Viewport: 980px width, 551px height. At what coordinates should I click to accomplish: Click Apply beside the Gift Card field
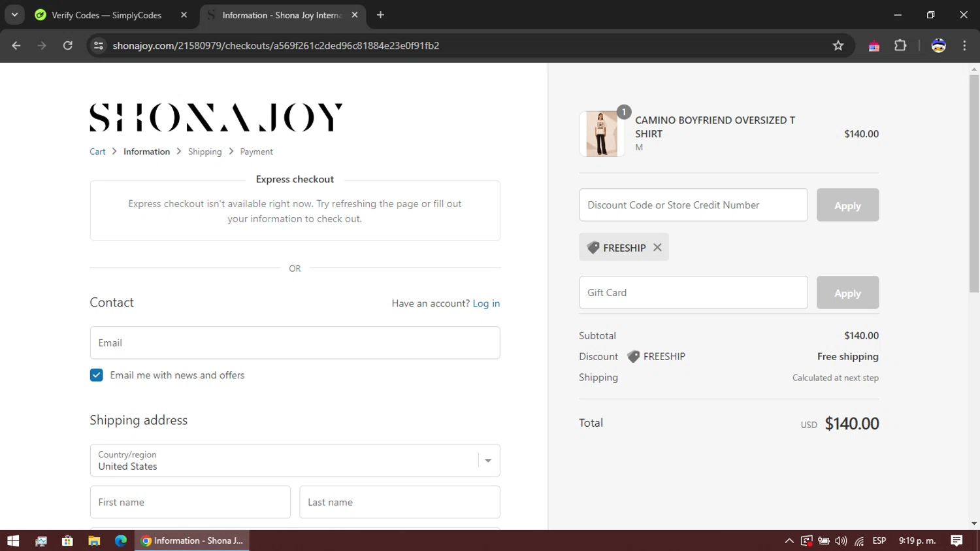coord(847,293)
